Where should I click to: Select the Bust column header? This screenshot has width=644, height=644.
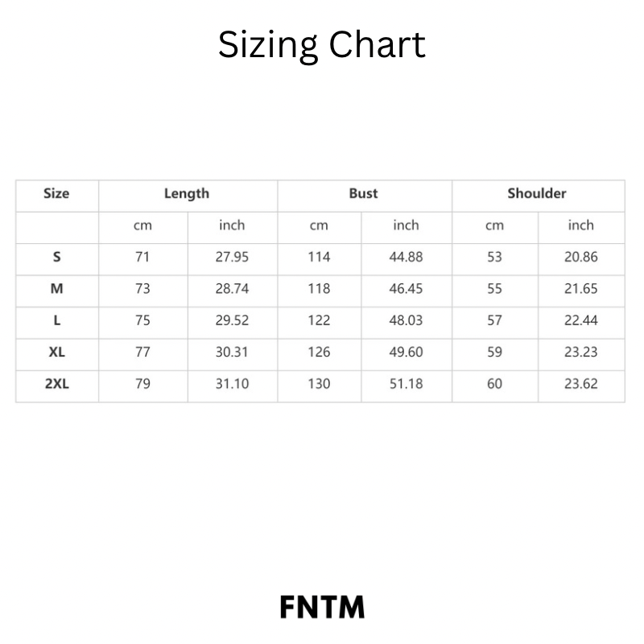tap(363, 193)
